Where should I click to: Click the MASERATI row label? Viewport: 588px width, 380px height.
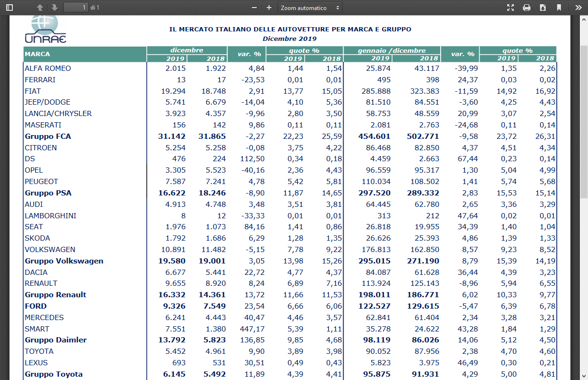(x=43, y=125)
